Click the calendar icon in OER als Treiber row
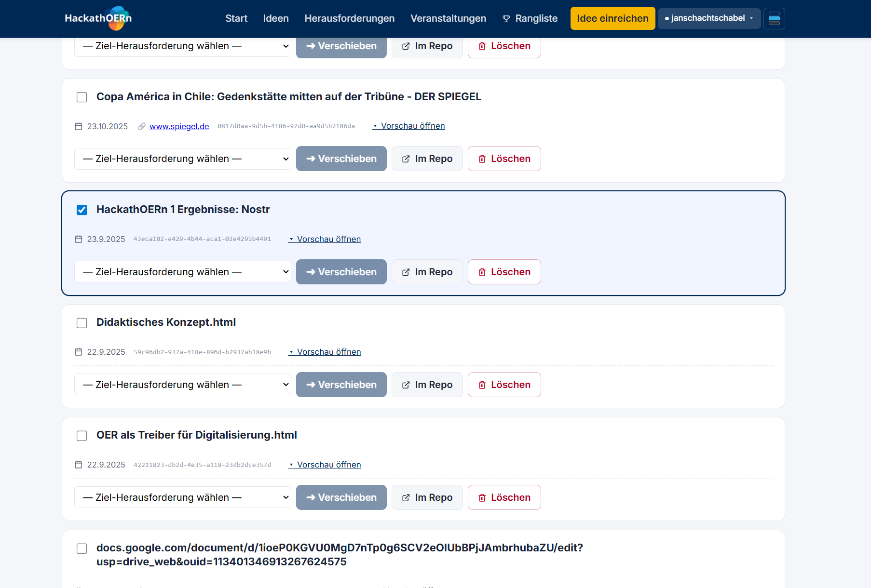 [x=79, y=465]
